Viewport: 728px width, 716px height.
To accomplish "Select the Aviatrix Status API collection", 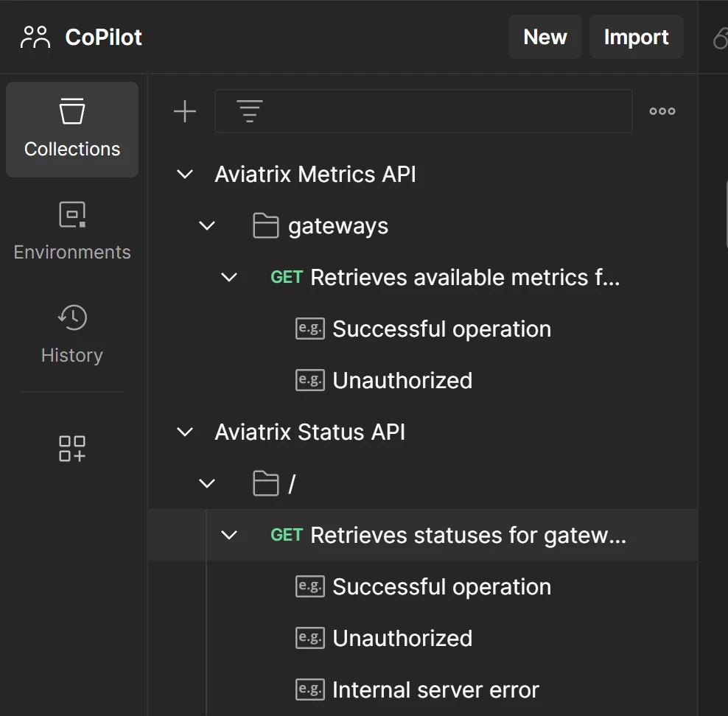I will (x=309, y=432).
